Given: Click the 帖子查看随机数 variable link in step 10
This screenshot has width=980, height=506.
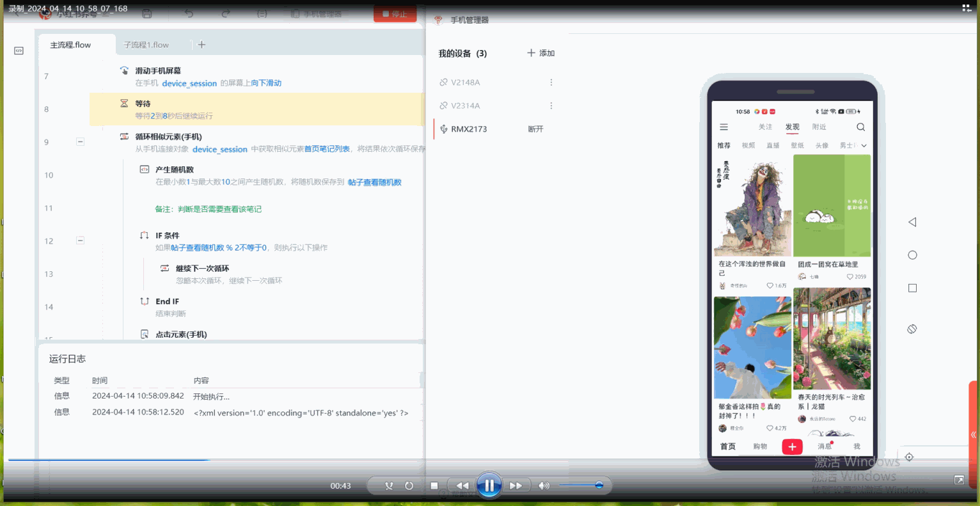Looking at the screenshot, I should (375, 182).
